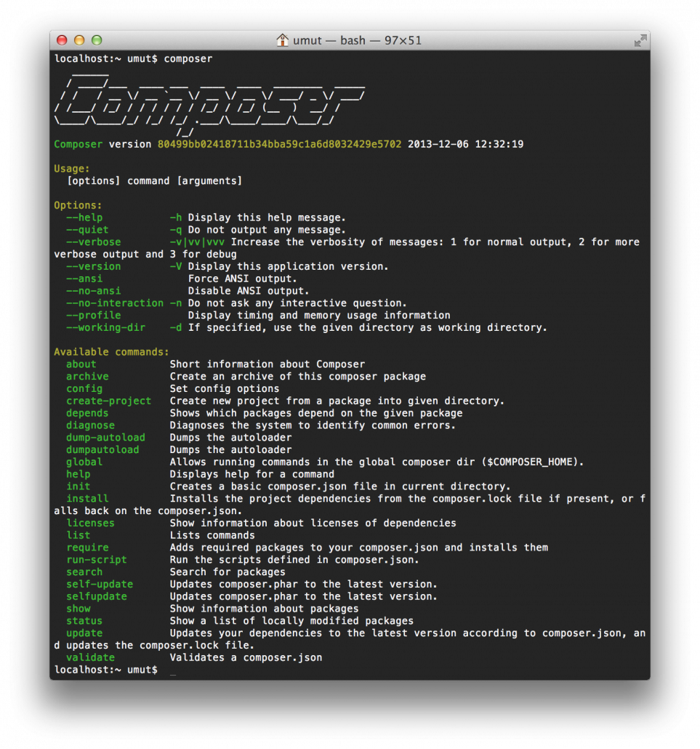
Task: Click the build timestamp '2013-12-06 12:32:19'
Action: click(x=465, y=144)
